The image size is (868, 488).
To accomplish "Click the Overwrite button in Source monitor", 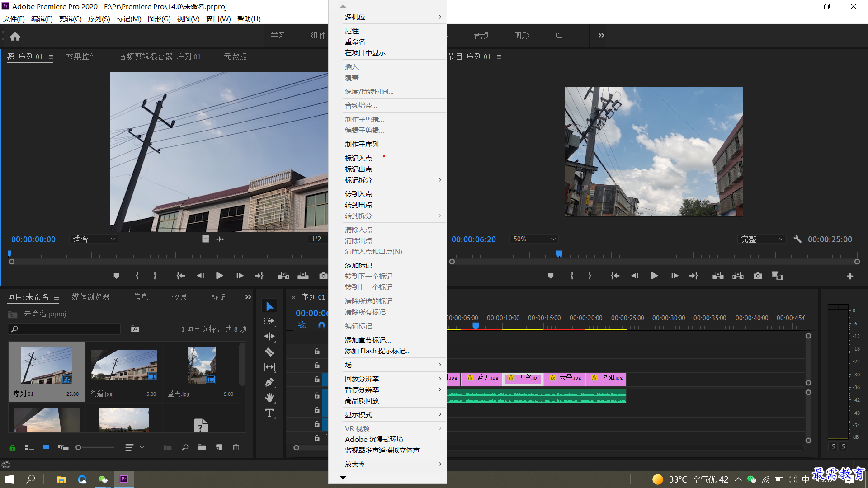I will 303,276.
